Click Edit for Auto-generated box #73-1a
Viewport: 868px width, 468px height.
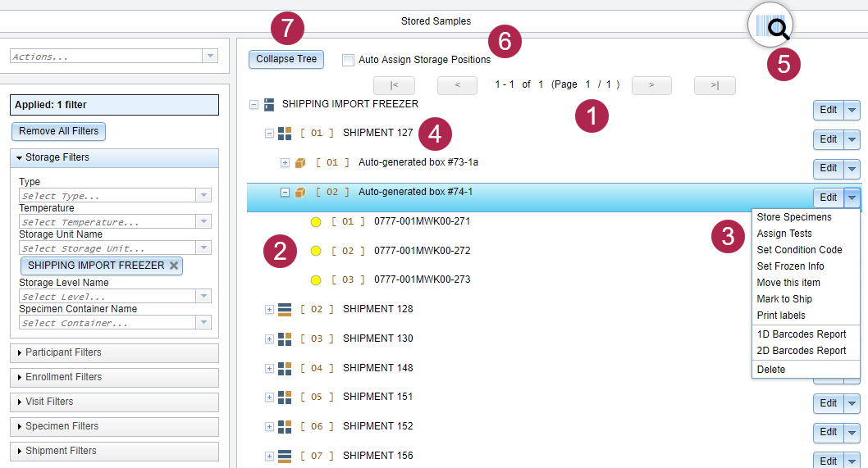point(828,168)
